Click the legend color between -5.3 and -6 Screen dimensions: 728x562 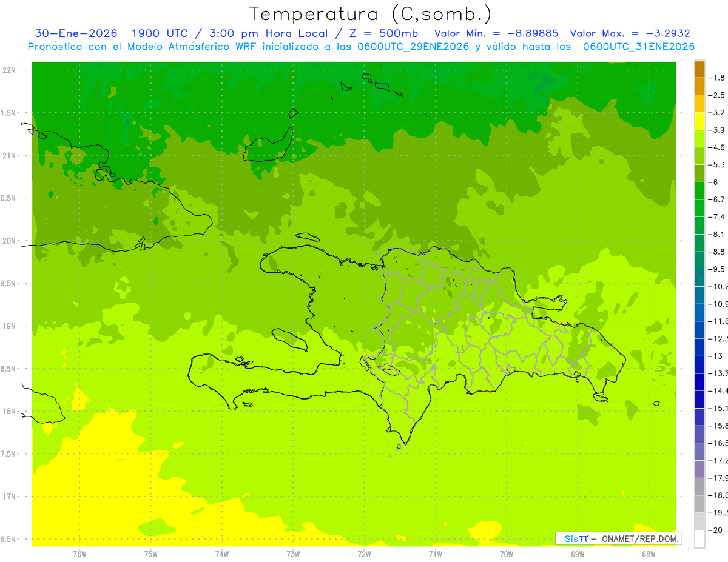pos(699,173)
